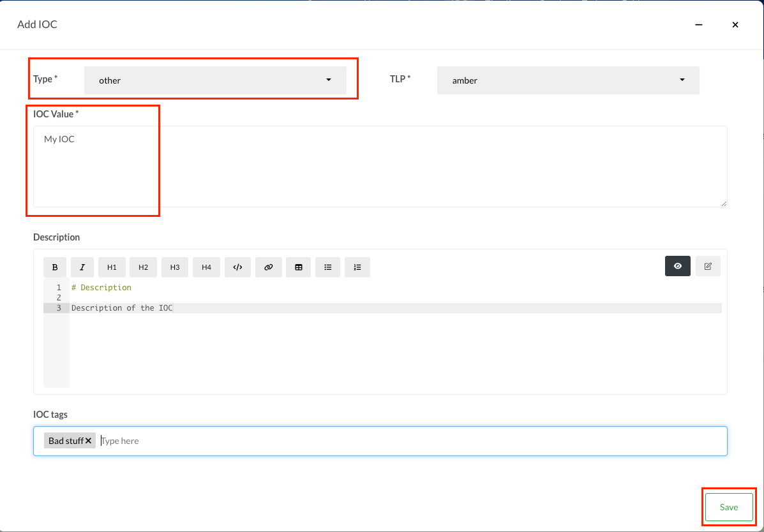
Task: Insert an H4 heading
Action: coord(206,267)
